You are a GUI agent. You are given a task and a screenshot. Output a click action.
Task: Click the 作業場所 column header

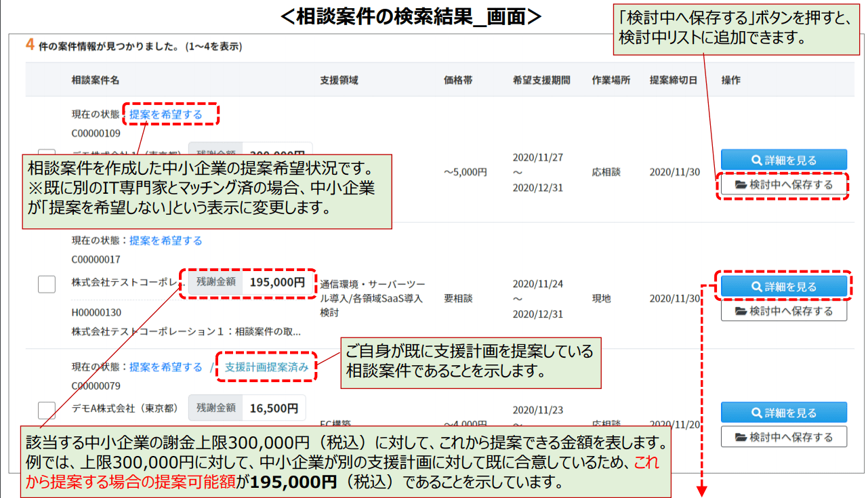611,80
